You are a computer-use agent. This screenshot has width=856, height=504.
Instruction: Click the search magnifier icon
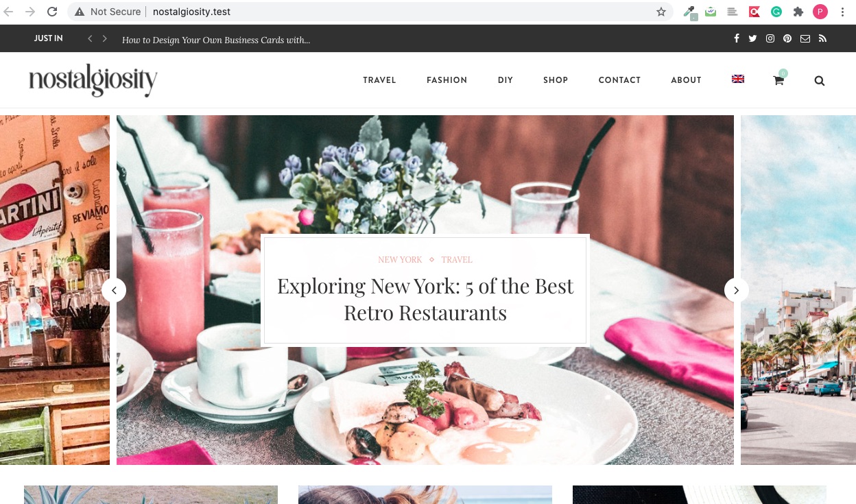pyautogui.click(x=819, y=80)
